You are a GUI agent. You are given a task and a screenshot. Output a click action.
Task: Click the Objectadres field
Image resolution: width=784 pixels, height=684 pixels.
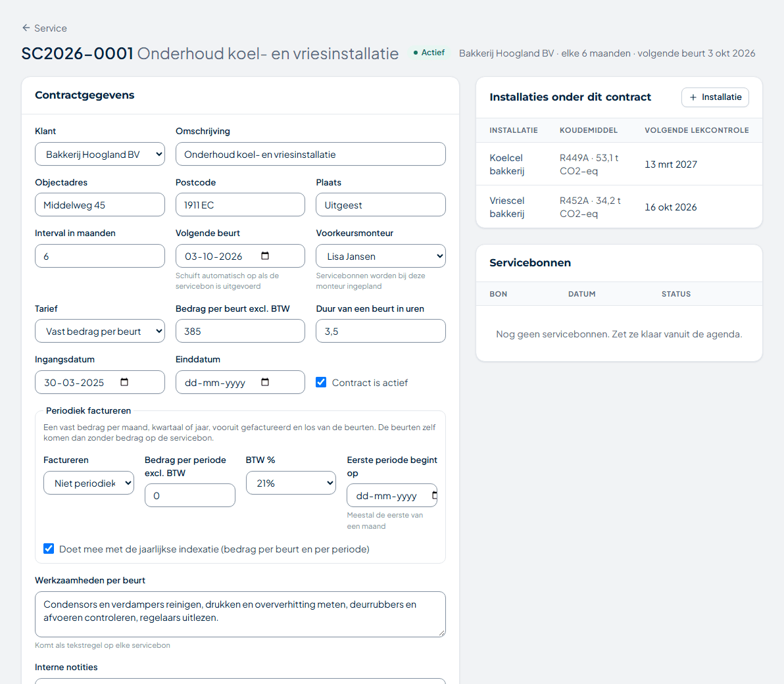pos(100,205)
